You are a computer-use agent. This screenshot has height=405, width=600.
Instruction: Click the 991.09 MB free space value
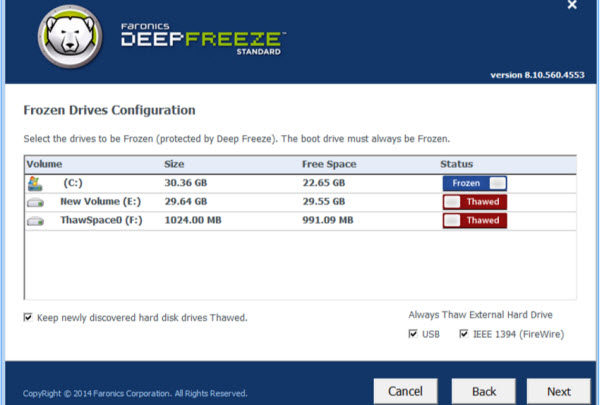pyautogui.click(x=328, y=220)
